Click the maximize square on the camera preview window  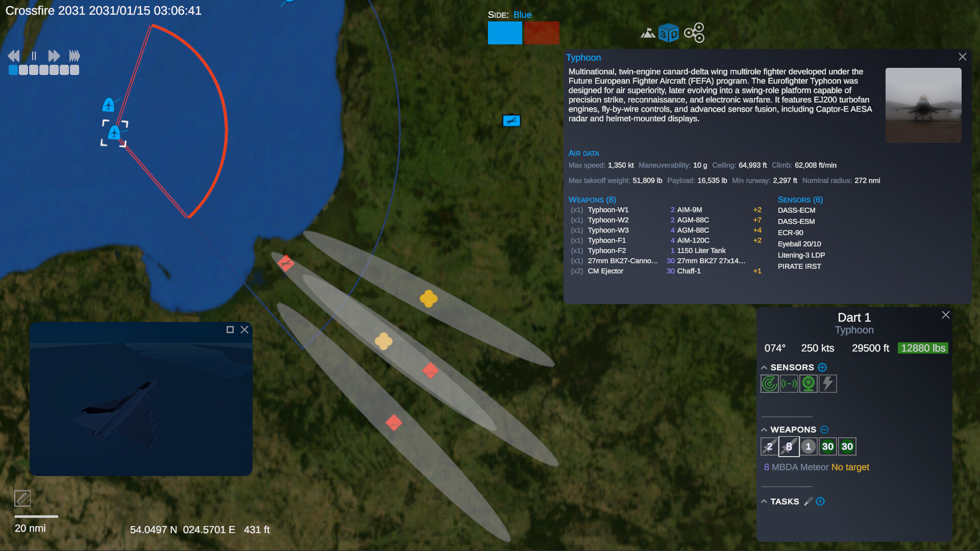coord(230,330)
